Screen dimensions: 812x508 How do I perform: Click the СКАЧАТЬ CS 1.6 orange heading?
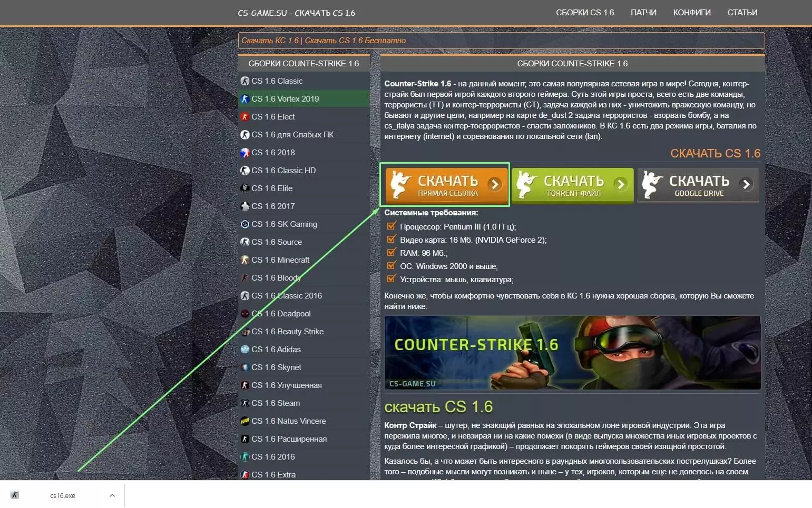715,153
